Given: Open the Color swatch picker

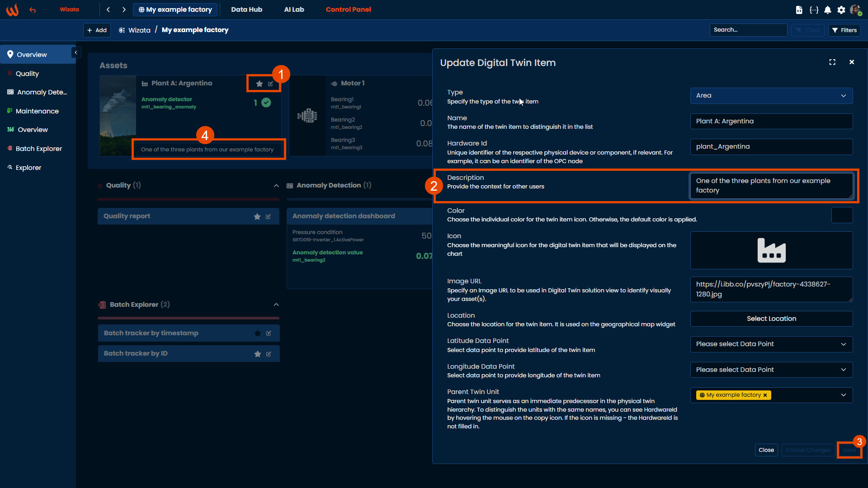Looking at the screenshot, I should click(x=842, y=215).
